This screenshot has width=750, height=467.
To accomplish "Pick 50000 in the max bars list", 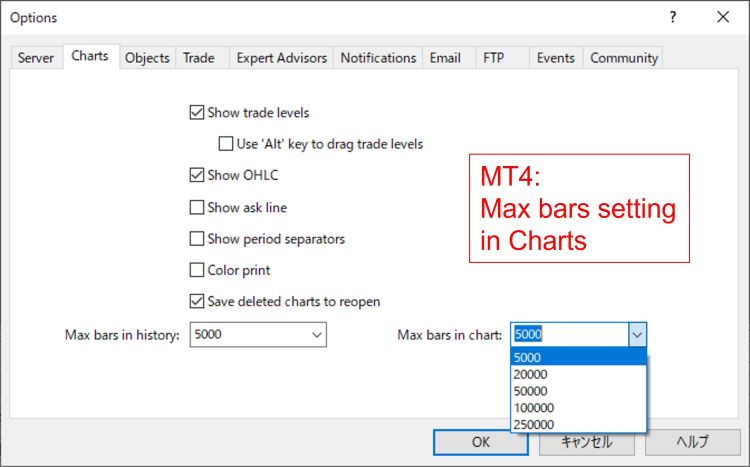I will (x=579, y=391).
